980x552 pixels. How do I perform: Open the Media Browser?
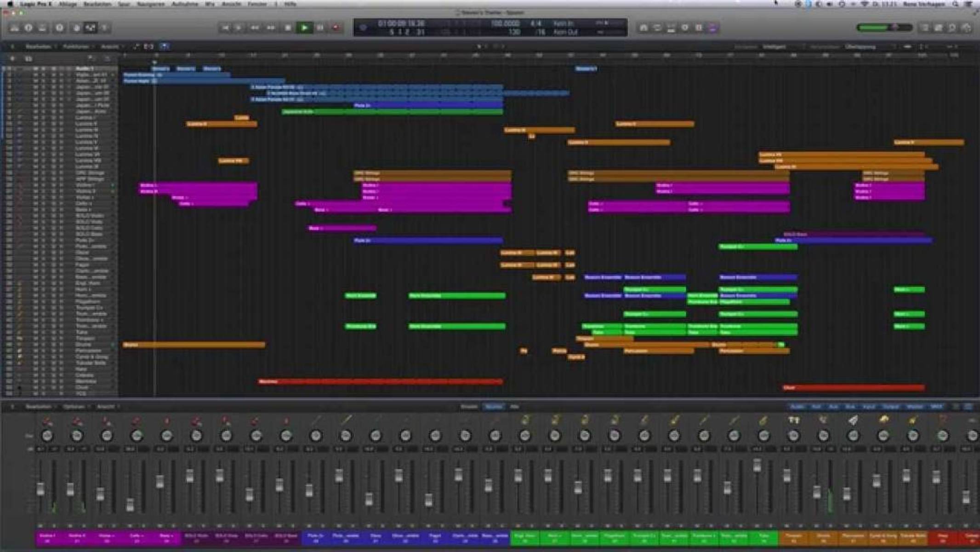tap(966, 28)
